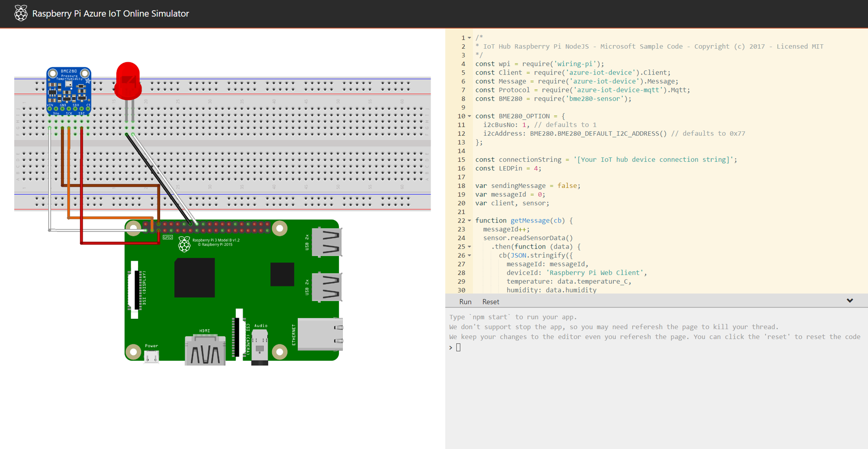Click the page title 'Raspberry Pi Azure IoT Online Simulator'
The height and width of the screenshot is (449, 868).
pos(111,13)
